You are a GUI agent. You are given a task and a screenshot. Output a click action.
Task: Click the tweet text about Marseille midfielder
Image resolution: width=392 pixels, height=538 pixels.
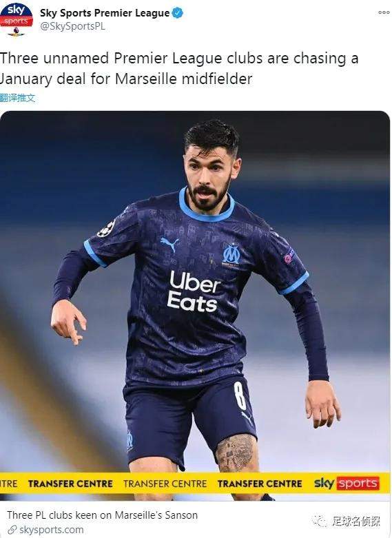pyautogui.click(x=179, y=69)
